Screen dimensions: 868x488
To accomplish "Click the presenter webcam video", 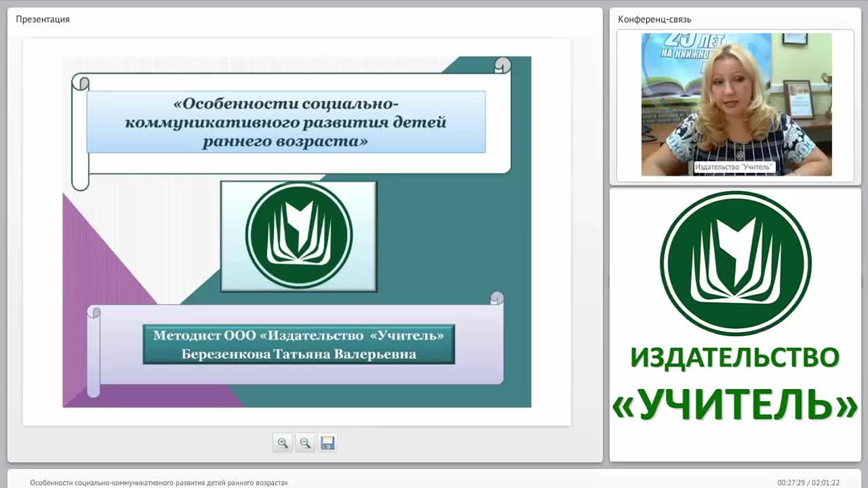I will [736, 104].
